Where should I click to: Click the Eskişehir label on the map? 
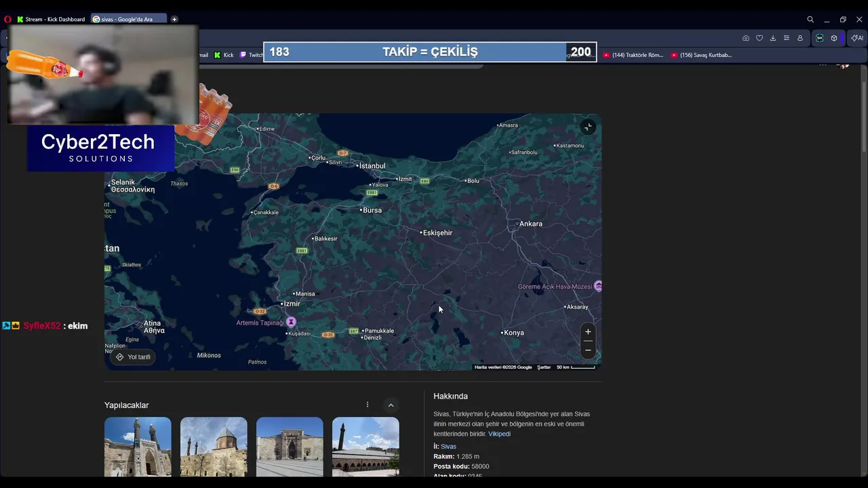click(438, 232)
